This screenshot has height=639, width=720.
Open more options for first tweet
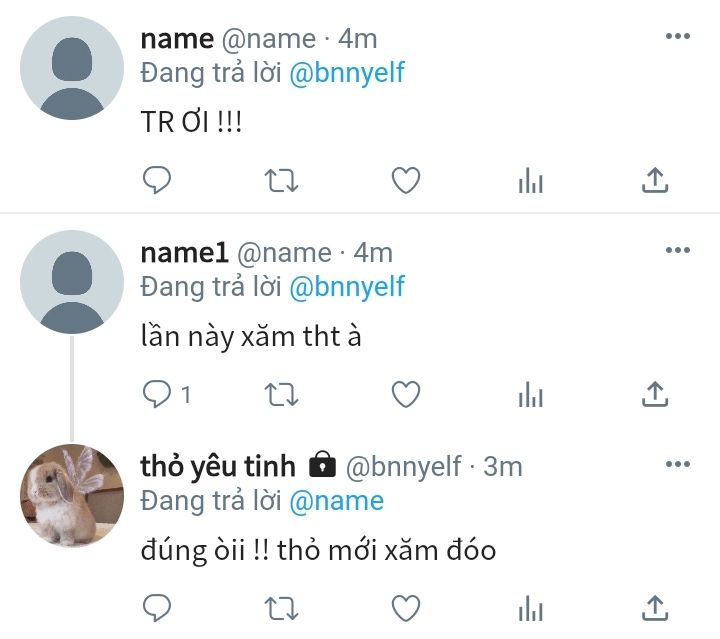pos(678,36)
